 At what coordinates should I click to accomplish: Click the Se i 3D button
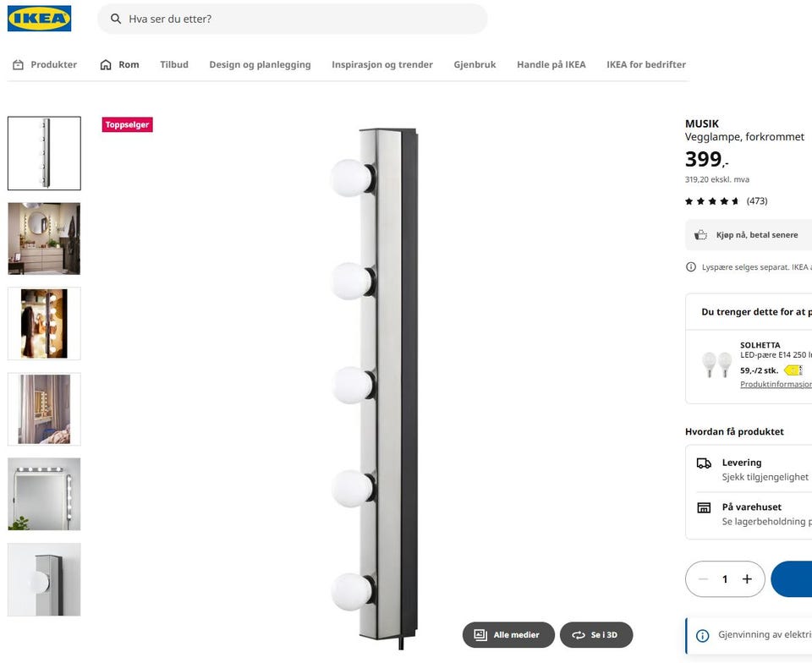coord(595,635)
